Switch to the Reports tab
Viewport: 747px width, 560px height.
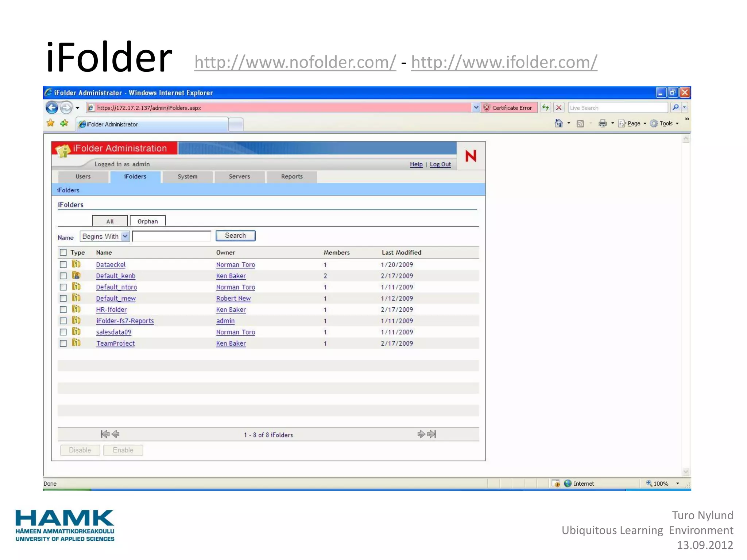[x=292, y=176]
